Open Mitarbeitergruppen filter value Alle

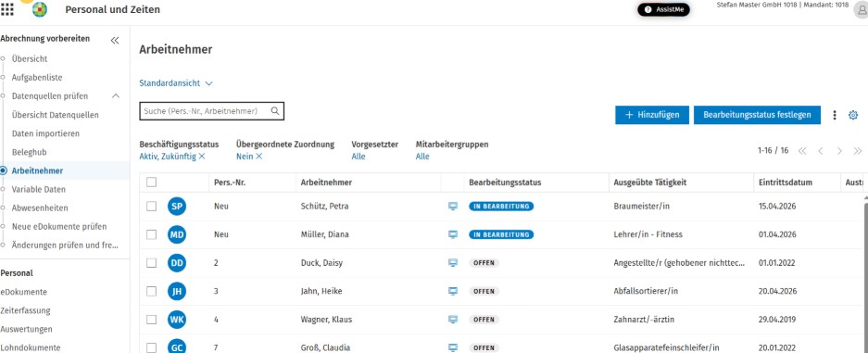click(x=422, y=157)
